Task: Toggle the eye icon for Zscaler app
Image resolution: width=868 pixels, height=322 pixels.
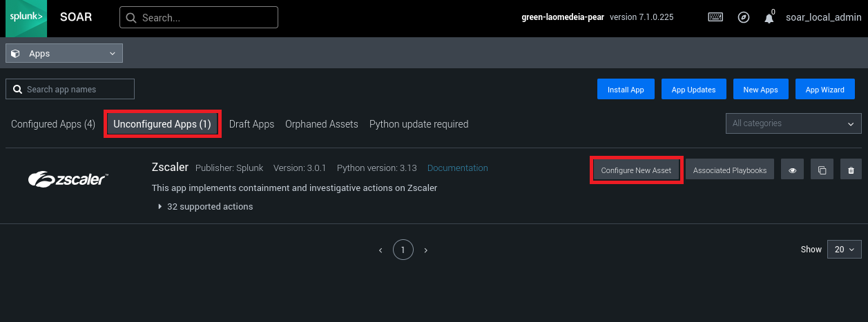Action: 792,170
